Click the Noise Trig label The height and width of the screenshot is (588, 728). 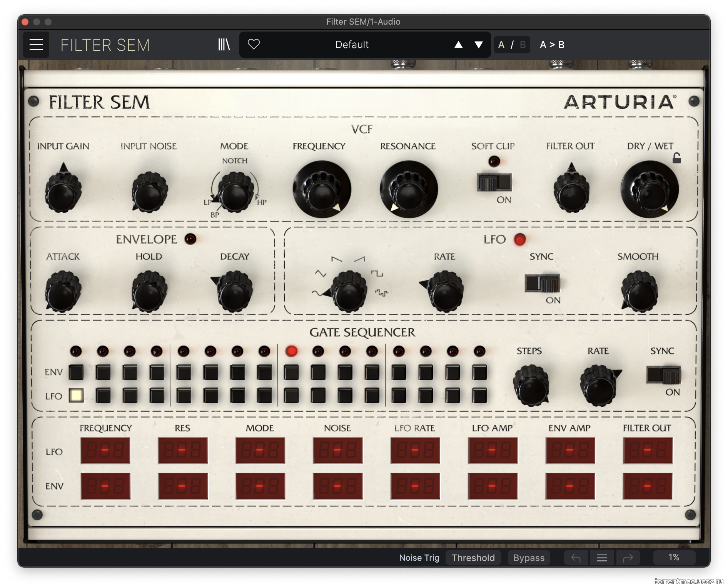click(419, 558)
